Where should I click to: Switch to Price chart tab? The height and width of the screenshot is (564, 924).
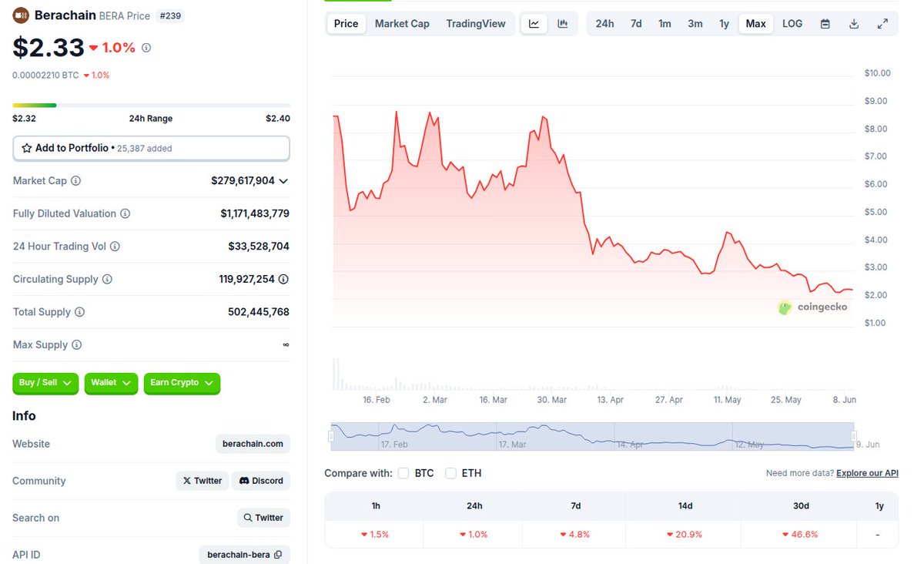click(346, 24)
